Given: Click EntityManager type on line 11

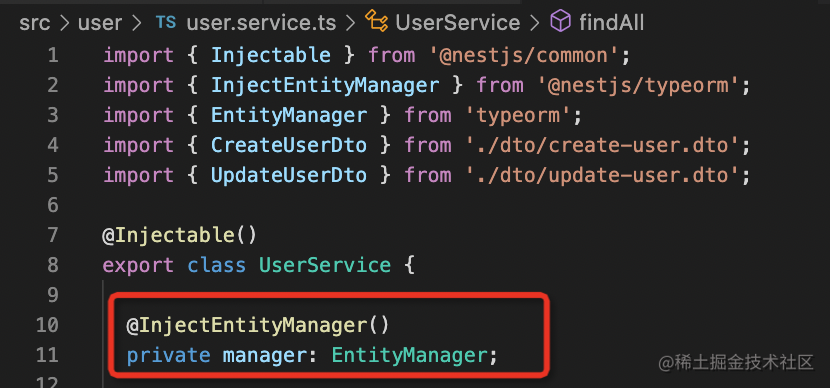Looking at the screenshot, I should [x=409, y=355].
